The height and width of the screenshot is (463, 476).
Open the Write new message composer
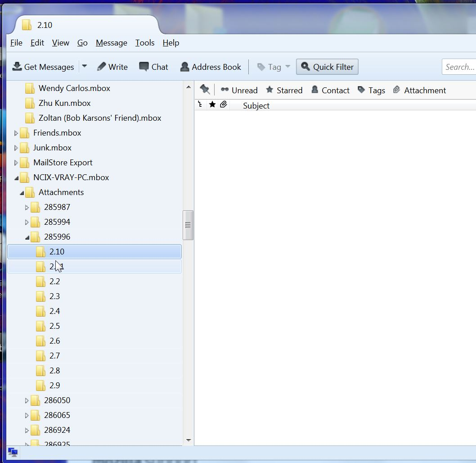(112, 67)
